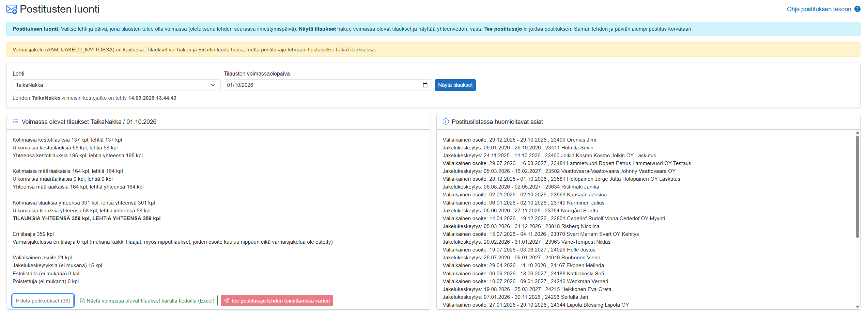Click the kestoajo timestamp 14.09.2026 13.44.43
The width and height of the screenshot is (868, 325).
152,98
